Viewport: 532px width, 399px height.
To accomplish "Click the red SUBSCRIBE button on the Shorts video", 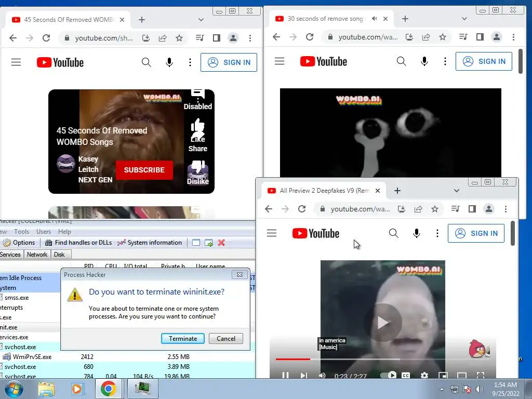I will (144, 170).
